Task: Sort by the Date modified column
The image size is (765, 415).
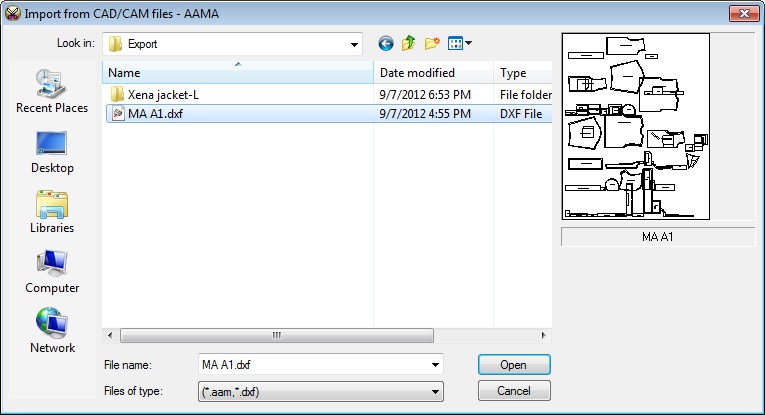Action: pos(433,73)
